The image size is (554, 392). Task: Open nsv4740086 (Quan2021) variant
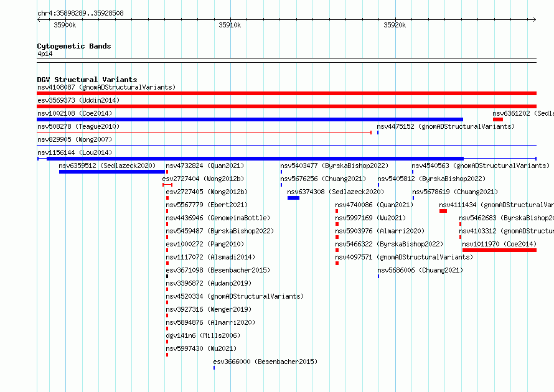[x=374, y=205]
